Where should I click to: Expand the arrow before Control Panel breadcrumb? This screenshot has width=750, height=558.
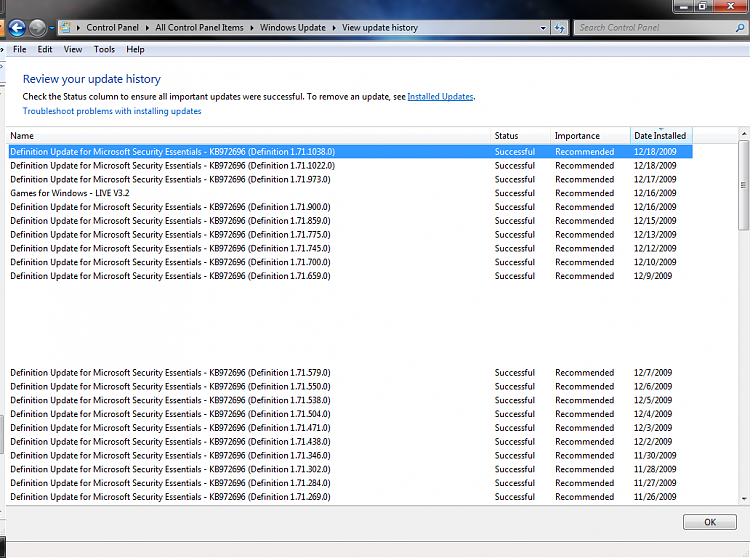pyautogui.click(x=78, y=28)
